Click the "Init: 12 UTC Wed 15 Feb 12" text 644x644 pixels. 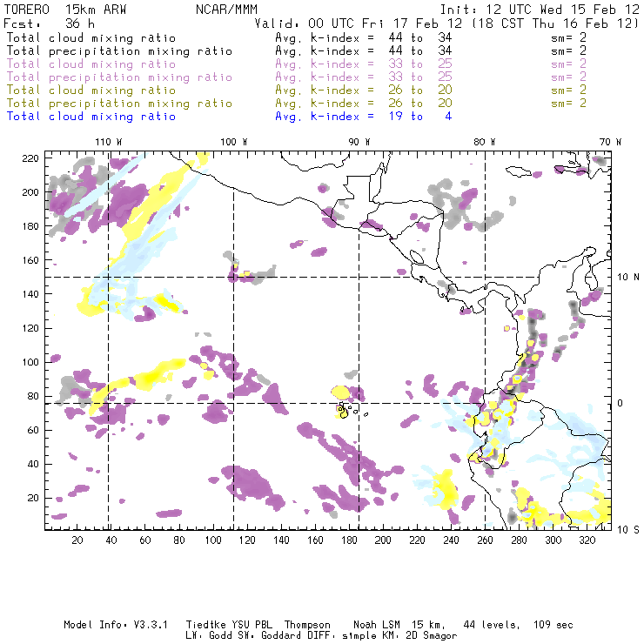540,10
